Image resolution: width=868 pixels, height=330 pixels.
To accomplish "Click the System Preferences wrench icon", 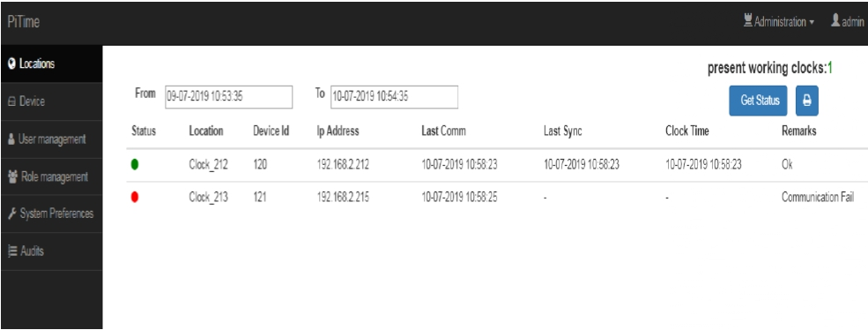I will [12, 214].
